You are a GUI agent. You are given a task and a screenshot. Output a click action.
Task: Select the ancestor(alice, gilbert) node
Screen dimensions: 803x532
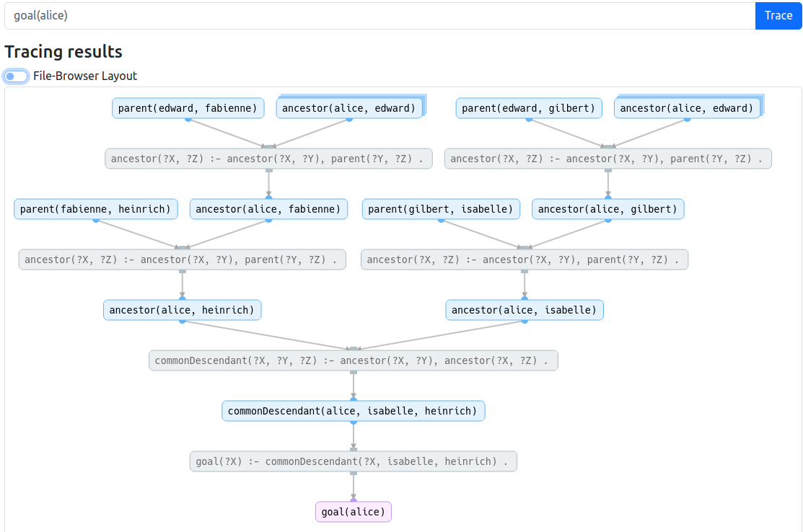(x=608, y=209)
